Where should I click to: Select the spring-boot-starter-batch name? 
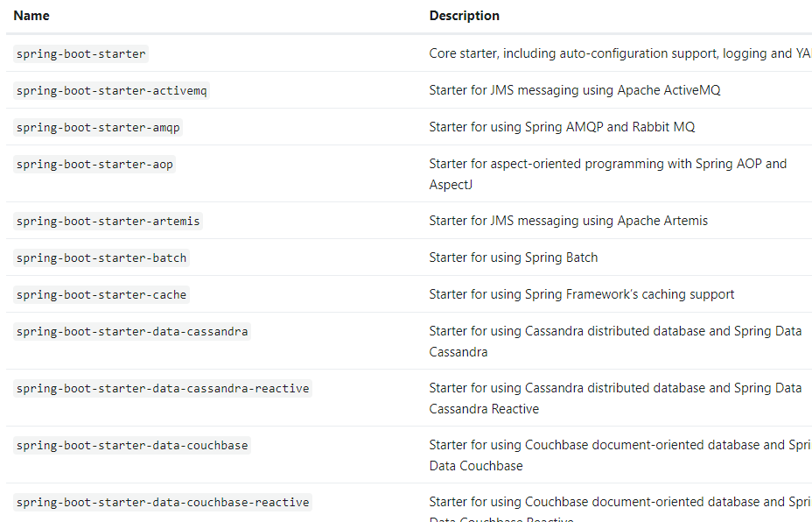tap(101, 257)
